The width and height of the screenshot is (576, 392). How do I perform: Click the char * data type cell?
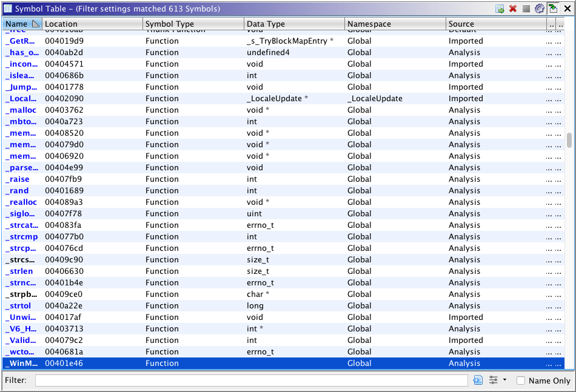(x=258, y=294)
